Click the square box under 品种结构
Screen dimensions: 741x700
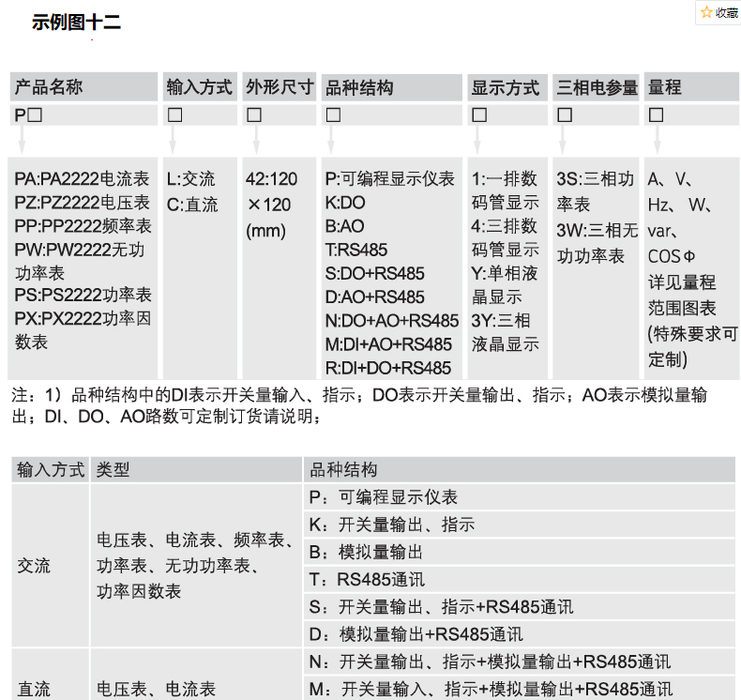333,115
